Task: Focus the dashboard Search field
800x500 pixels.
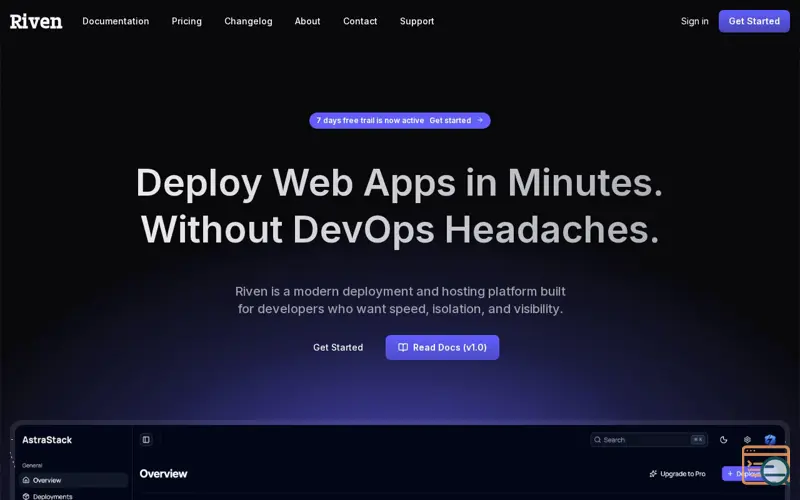Action: [x=649, y=440]
